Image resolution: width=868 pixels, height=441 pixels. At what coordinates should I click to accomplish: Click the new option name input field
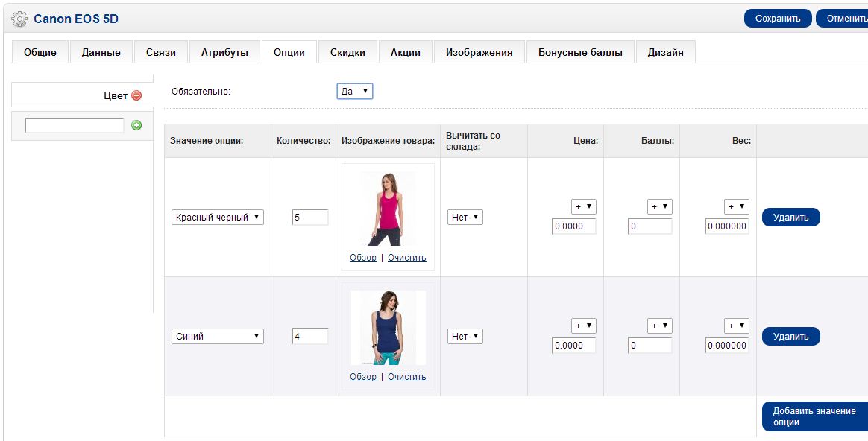(x=75, y=125)
